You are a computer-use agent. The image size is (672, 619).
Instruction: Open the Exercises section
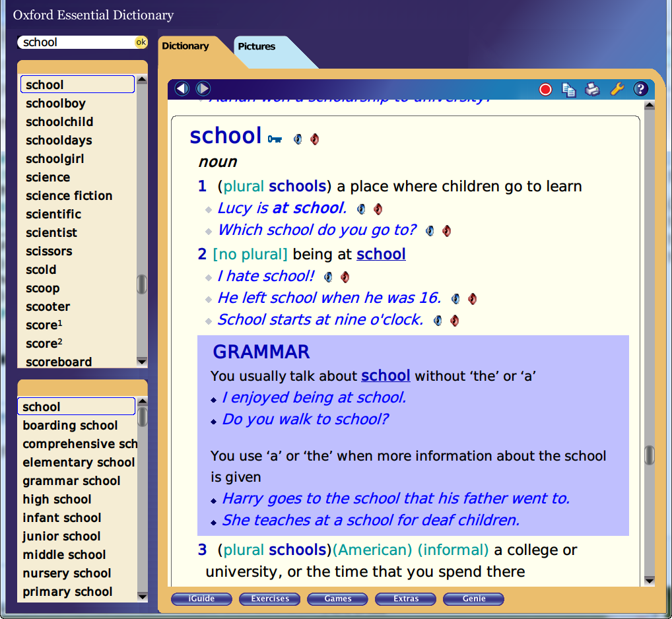click(x=270, y=599)
